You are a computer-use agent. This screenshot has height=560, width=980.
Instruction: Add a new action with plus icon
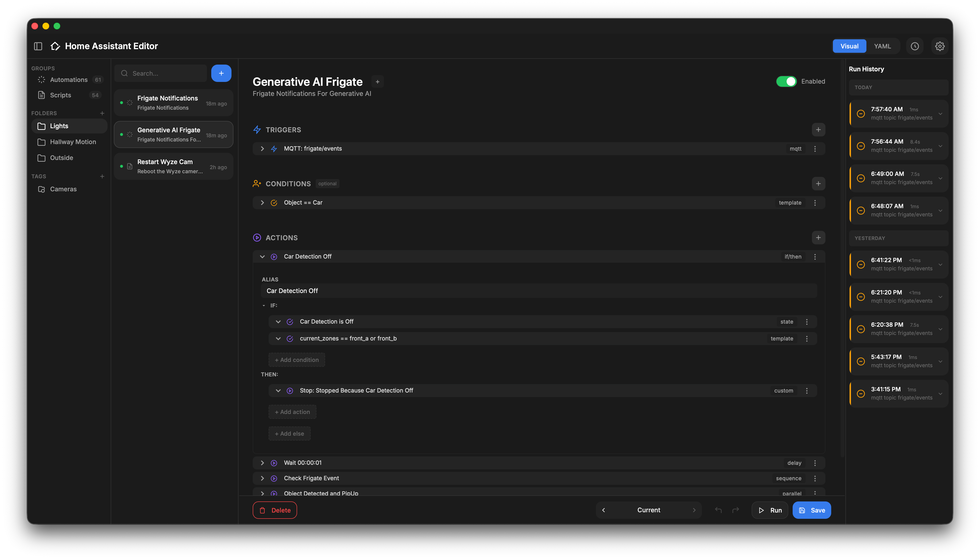pos(818,237)
